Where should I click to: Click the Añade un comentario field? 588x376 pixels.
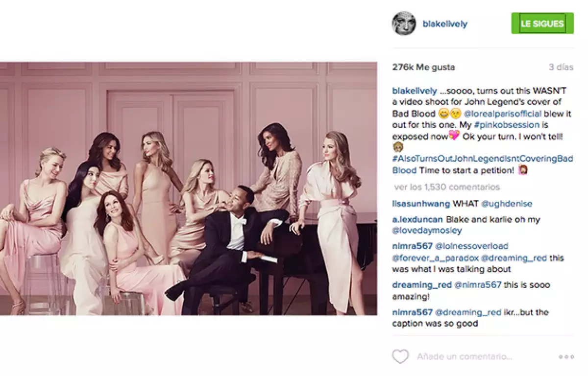click(x=465, y=357)
